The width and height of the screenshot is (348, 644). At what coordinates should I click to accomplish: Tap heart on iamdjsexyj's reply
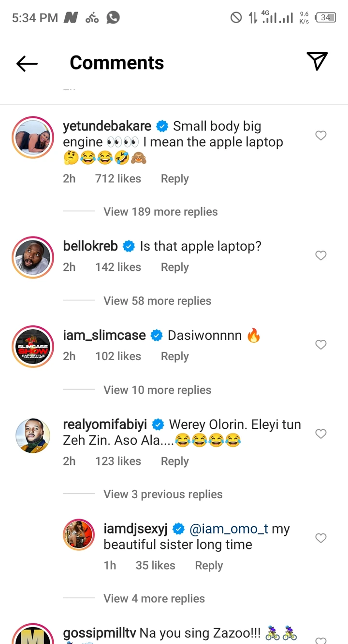pos(321,538)
